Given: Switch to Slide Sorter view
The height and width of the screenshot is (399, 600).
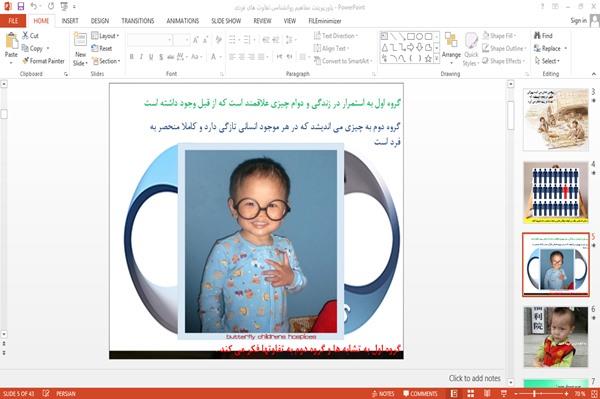Looking at the screenshot, I should pyautogui.click(x=470, y=394).
